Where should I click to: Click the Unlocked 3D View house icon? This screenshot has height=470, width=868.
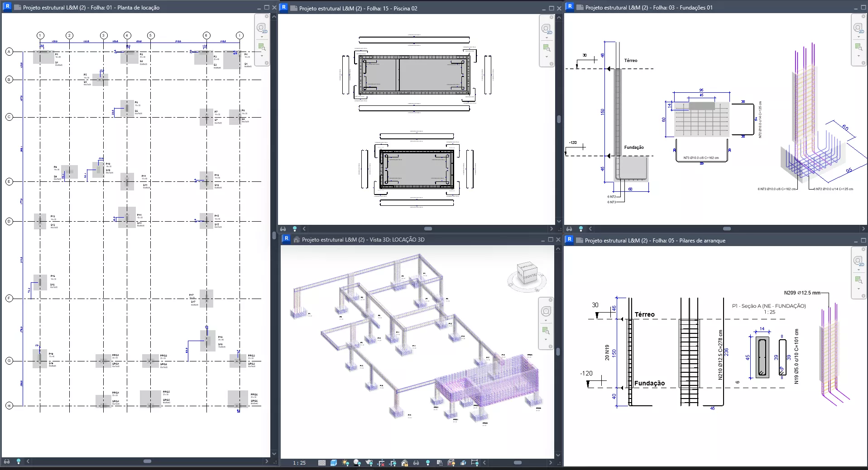point(404,463)
